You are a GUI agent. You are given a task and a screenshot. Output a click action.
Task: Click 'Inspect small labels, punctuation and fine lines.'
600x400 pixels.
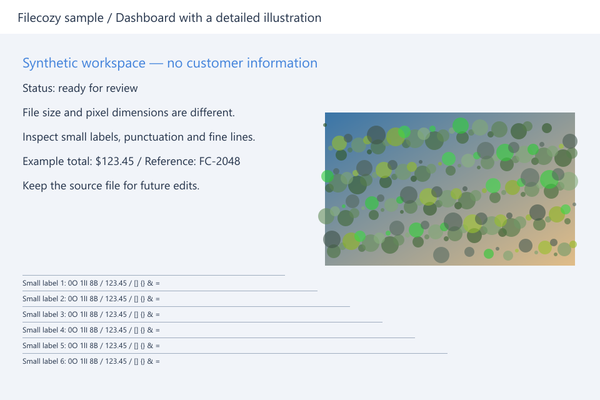click(139, 137)
